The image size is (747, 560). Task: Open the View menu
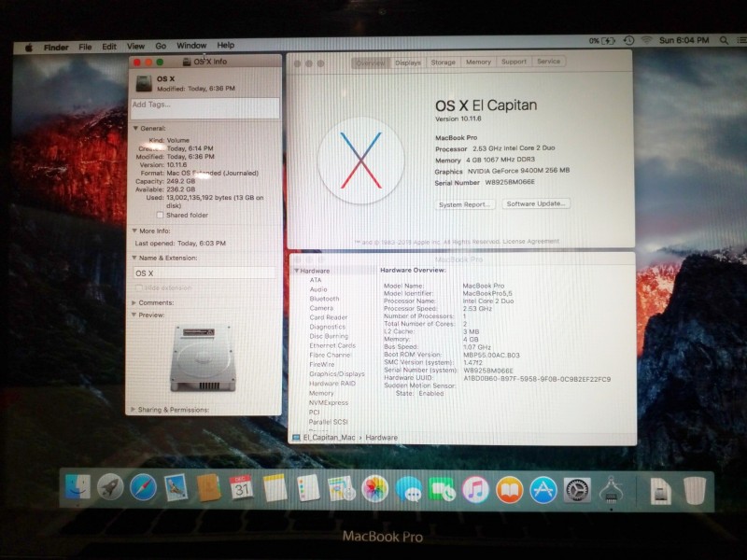coord(135,46)
